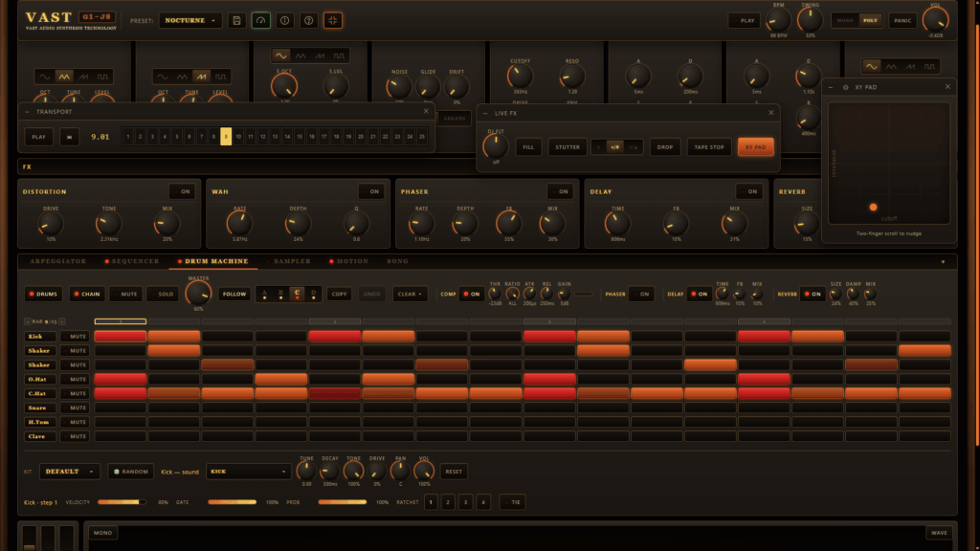
Task: Toggle the FX Delay ON switch
Action: coord(749,191)
